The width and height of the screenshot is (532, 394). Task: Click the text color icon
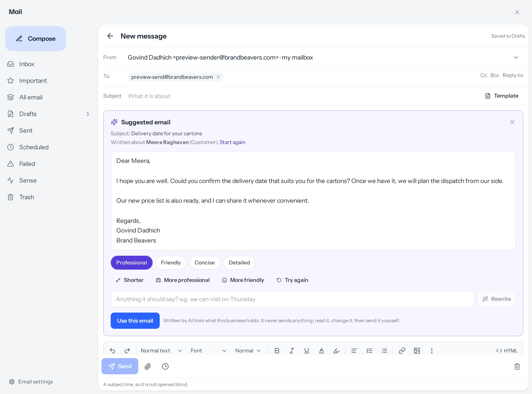(x=321, y=351)
